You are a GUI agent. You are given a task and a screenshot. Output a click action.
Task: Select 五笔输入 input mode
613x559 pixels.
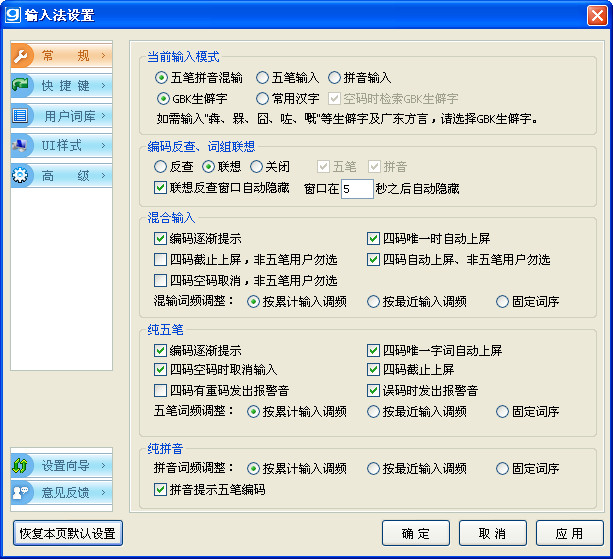pyautogui.click(x=288, y=78)
